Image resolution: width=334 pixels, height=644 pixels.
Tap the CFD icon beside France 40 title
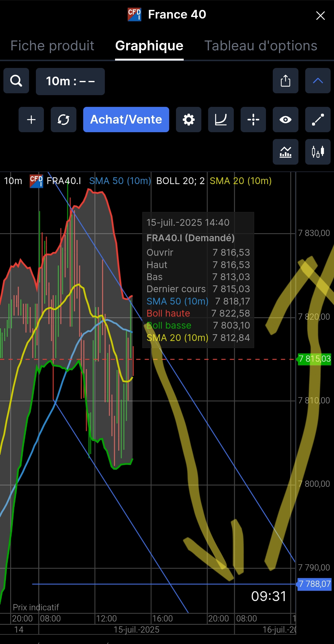tap(135, 15)
